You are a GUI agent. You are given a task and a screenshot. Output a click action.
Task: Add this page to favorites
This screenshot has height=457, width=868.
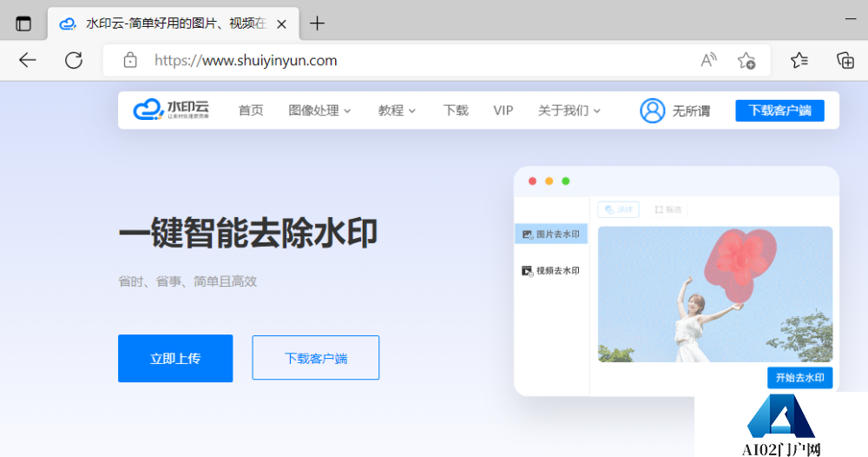(x=746, y=60)
